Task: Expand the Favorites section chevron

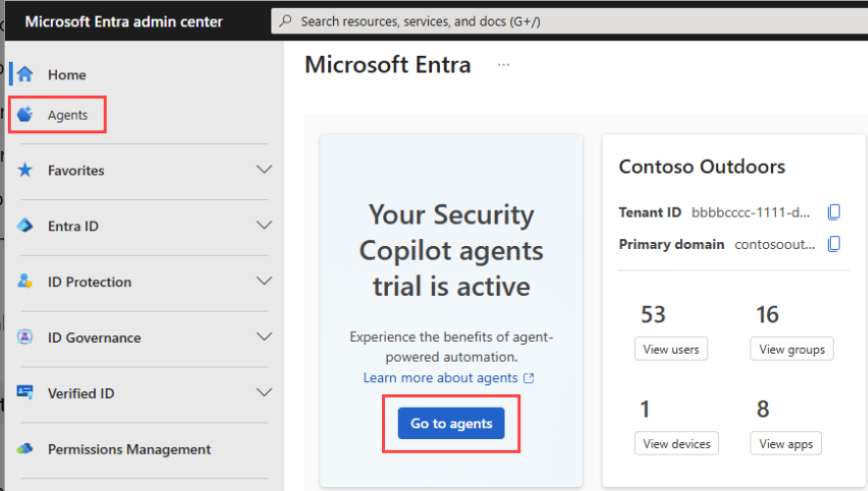Action: click(x=264, y=171)
